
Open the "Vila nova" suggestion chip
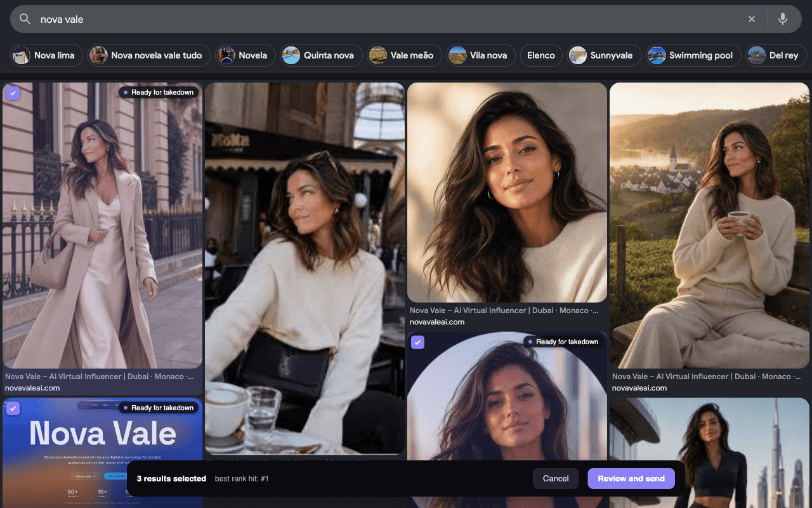[481, 55]
